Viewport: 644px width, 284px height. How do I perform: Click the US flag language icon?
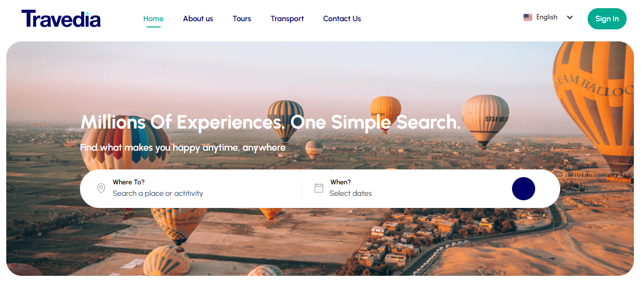coord(528,17)
